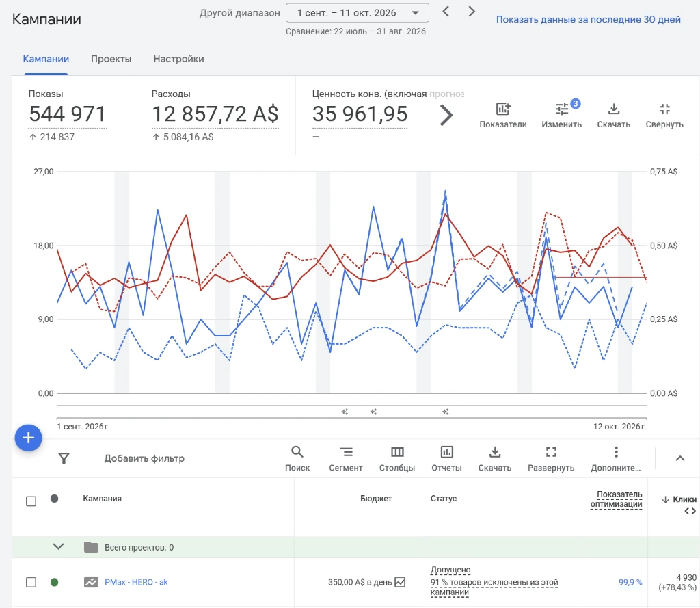Go to the next date range arrow
Screen dimensions: 700x608
point(472,12)
